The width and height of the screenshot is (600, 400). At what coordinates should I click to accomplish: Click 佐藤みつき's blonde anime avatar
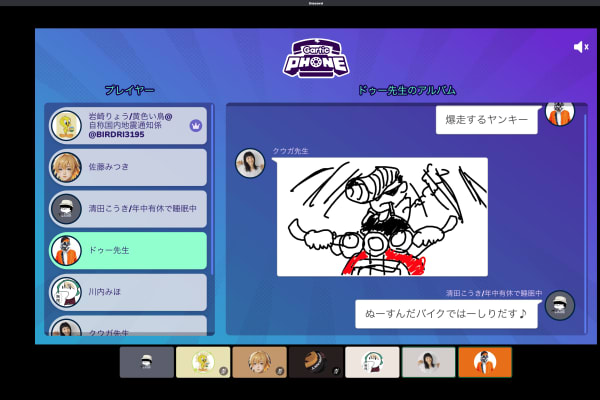click(66, 167)
